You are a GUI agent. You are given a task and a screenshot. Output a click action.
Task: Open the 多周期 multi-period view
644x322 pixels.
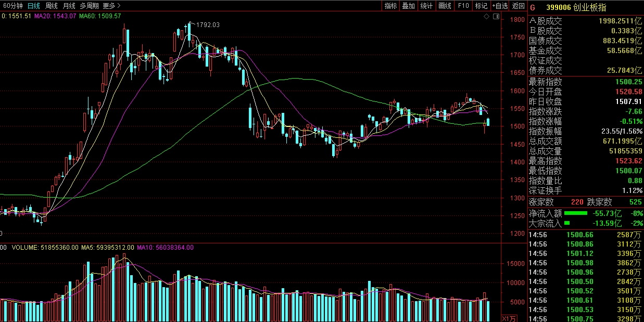point(90,6)
